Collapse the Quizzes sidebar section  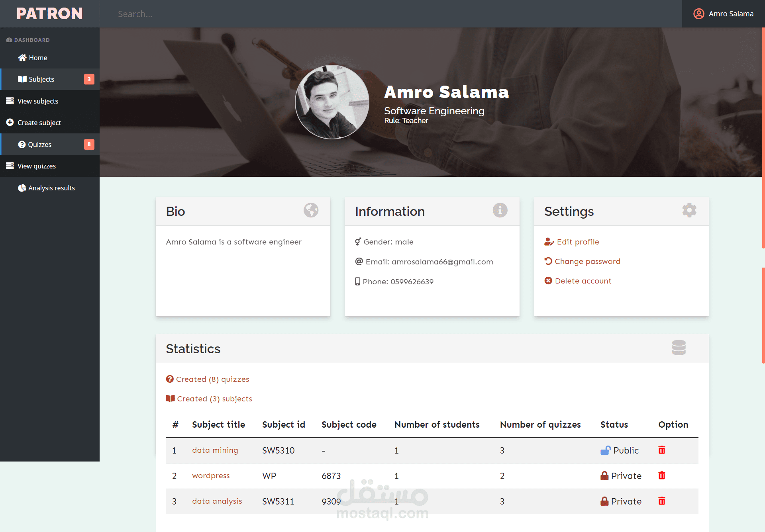(40, 145)
